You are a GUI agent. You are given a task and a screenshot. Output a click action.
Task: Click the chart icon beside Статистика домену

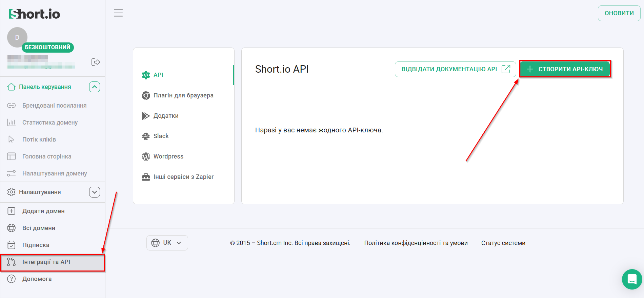12,123
